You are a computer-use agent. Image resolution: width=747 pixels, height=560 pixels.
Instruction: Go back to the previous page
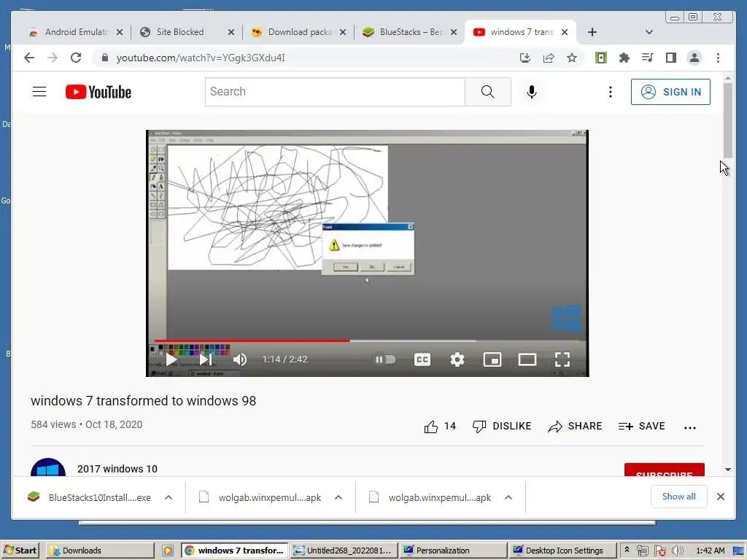click(29, 58)
